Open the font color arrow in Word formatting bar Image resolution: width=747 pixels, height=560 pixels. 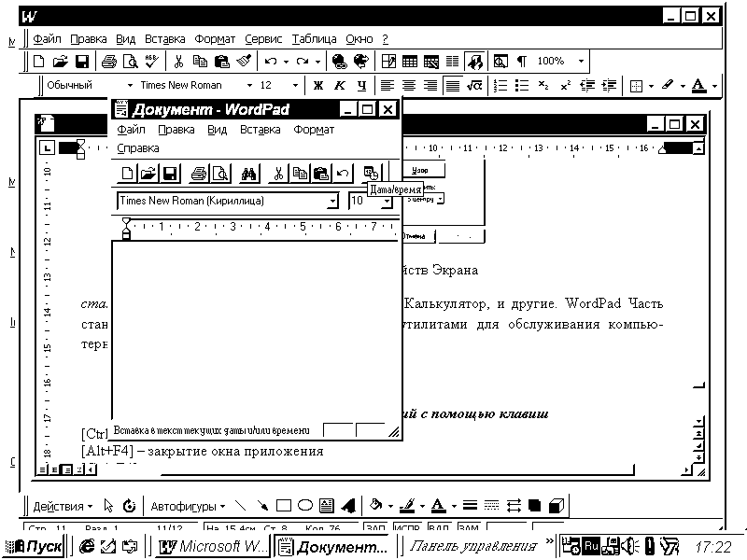click(714, 86)
